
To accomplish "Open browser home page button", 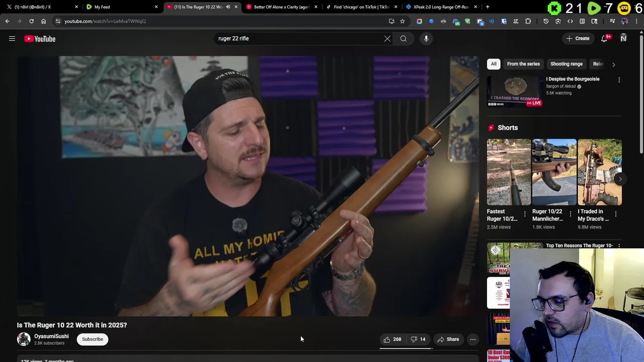I will click(x=43, y=21).
